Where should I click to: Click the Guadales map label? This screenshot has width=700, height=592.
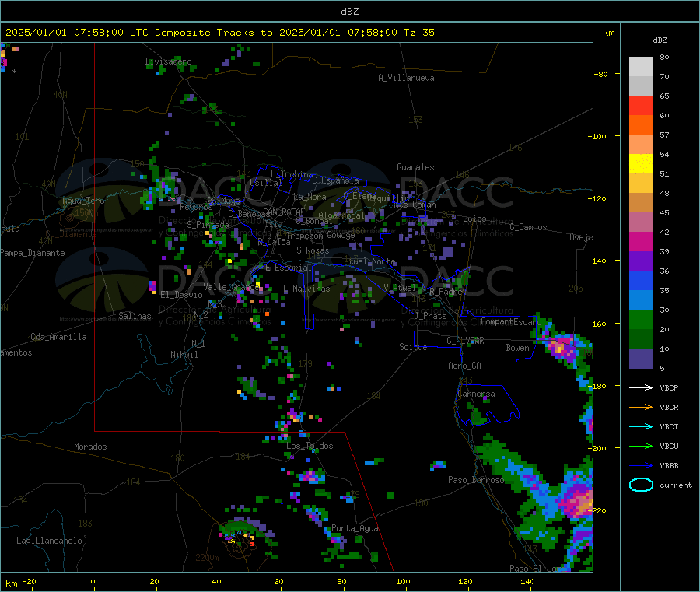(x=415, y=167)
